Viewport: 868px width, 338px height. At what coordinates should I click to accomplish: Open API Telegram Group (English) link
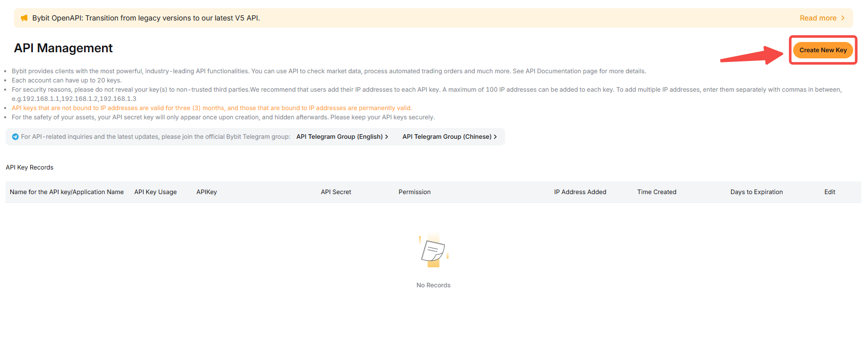click(x=339, y=137)
